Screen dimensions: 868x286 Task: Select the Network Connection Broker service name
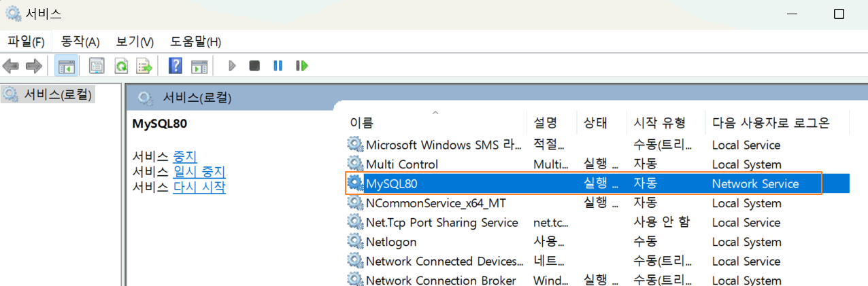pos(441,280)
